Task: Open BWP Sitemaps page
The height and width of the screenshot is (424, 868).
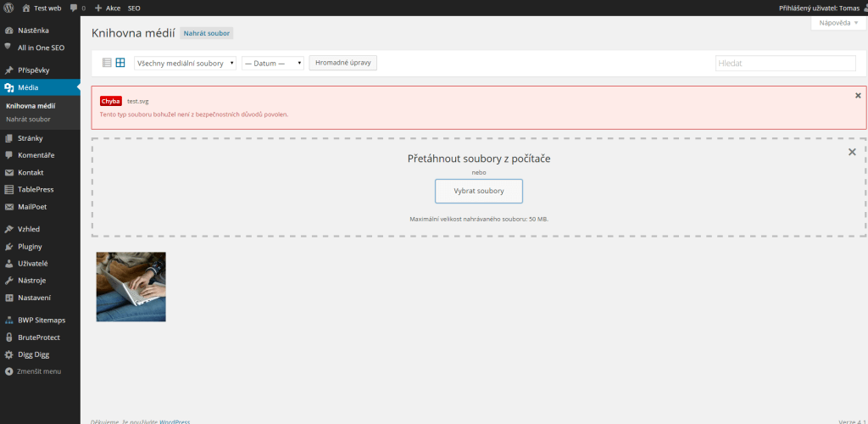Action: point(42,320)
